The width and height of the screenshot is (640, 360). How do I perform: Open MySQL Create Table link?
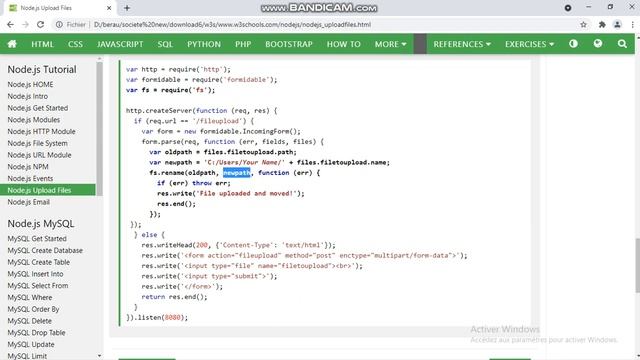(x=38, y=262)
